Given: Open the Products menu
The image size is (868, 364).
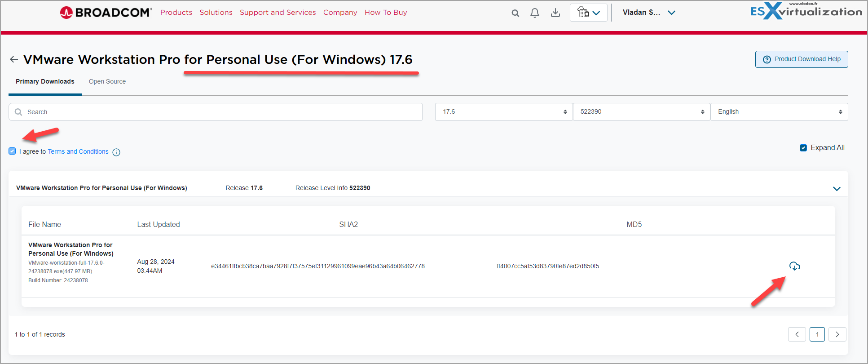Looking at the screenshot, I should click(176, 13).
